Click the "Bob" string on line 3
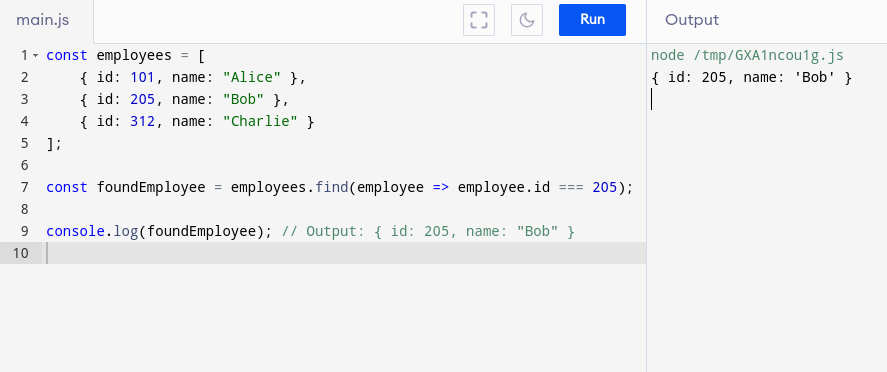The width and height of the screenshot is (887, 372). click(x=243, y=100)
